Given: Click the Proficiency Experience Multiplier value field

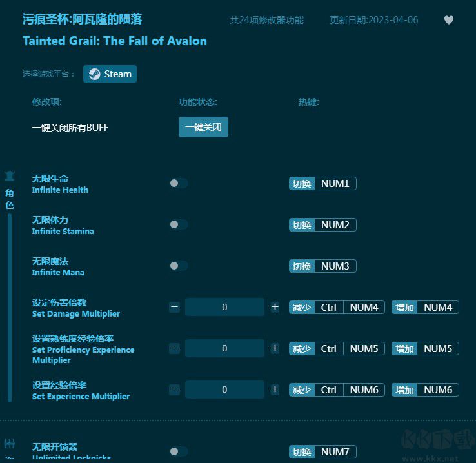Looking at the screenshot, I should 224,348.
